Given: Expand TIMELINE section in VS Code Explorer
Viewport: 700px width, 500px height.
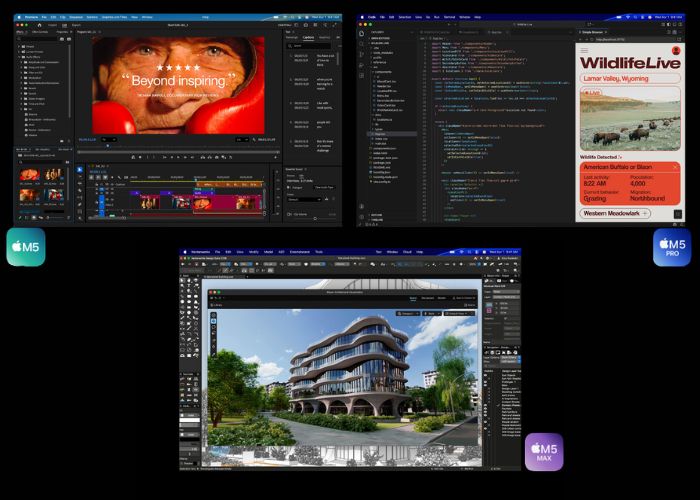Looking at the screenshot, I should (376, 220).
